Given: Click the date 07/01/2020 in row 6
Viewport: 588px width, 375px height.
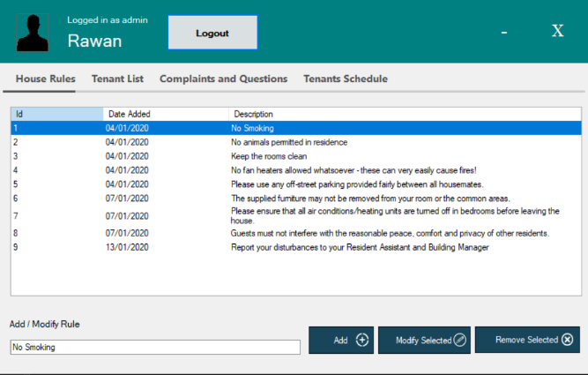Looking at the screenshot, I should click(x=127, y=199).
